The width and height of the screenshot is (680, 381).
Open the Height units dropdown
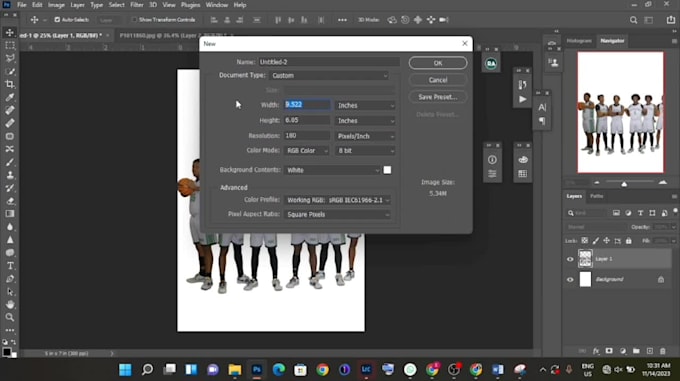366,121
